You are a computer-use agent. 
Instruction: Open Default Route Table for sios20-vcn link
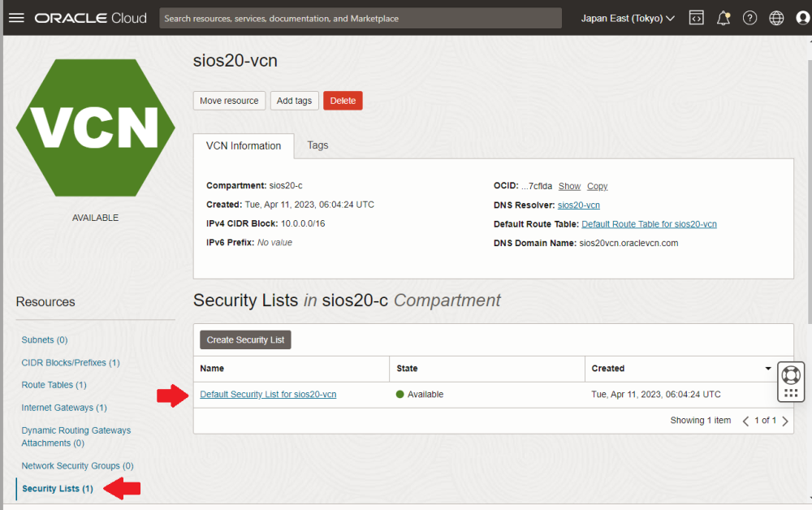coord(649,224)
